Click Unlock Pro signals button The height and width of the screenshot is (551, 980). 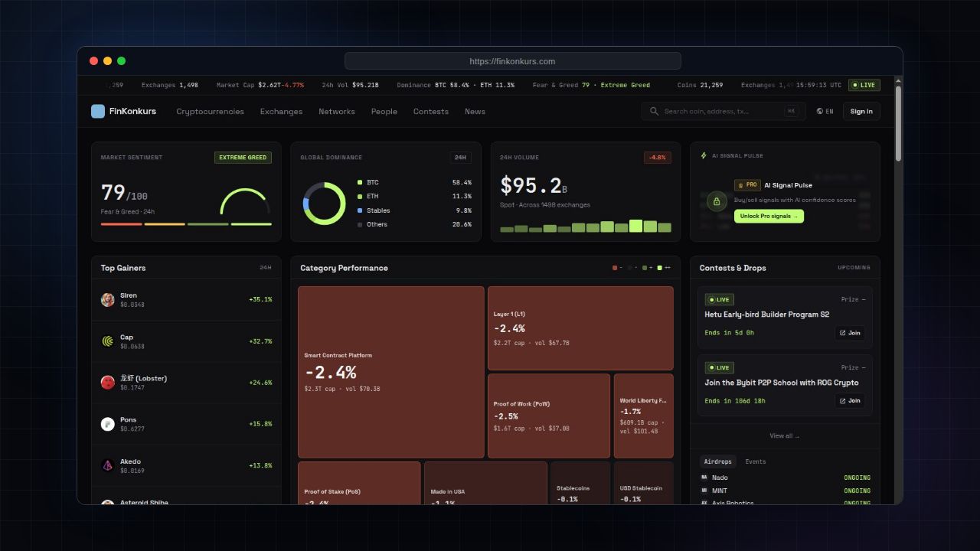pos(769,217)
